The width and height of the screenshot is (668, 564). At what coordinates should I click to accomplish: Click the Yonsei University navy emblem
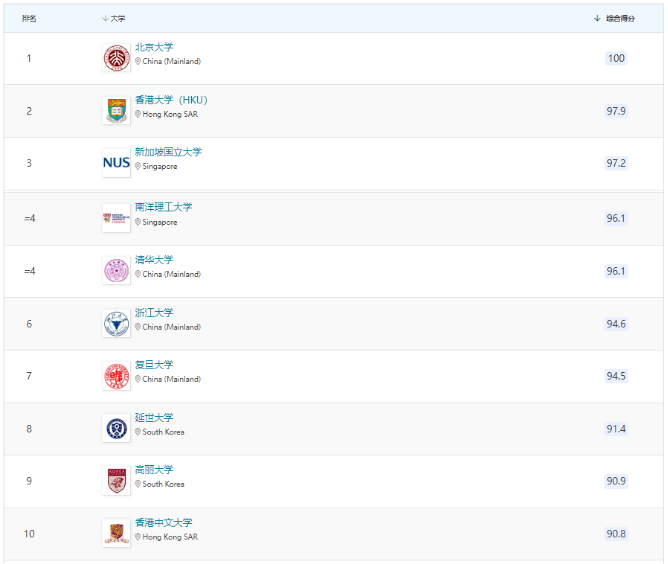point(116,429)
